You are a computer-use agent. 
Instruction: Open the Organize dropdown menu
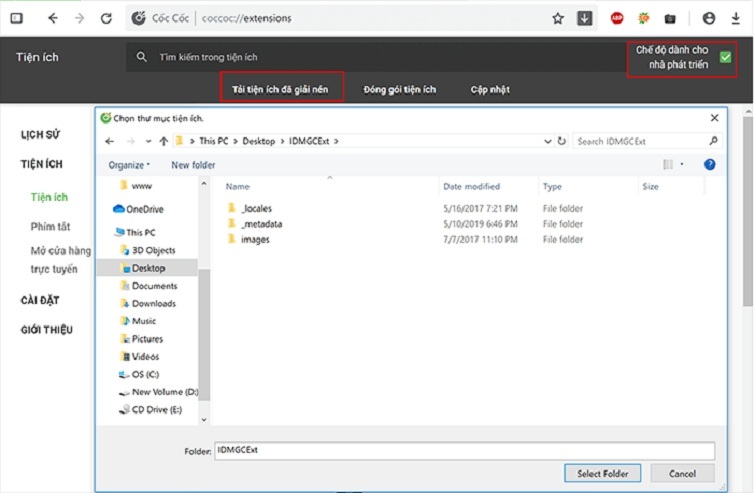coord(129,165)
